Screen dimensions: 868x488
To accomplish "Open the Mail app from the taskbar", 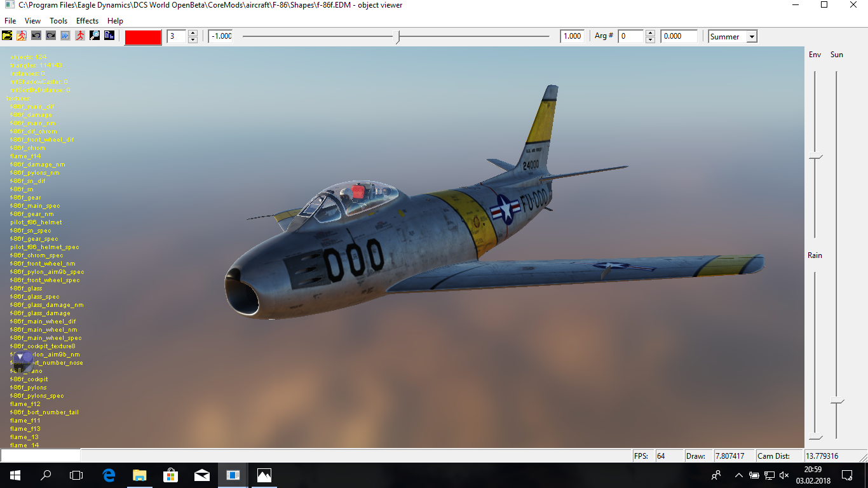I will [202, 475].
